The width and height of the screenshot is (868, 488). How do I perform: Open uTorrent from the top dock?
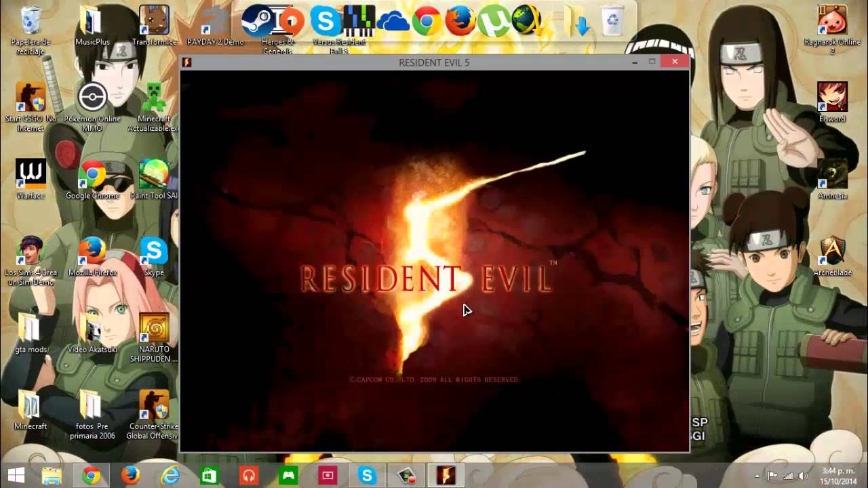[494, 21]
